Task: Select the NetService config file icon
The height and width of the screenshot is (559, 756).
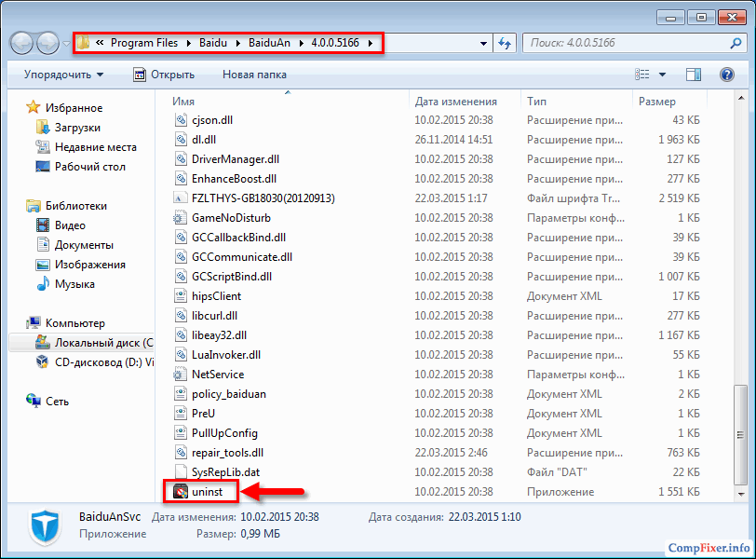Action: [181, 375]
